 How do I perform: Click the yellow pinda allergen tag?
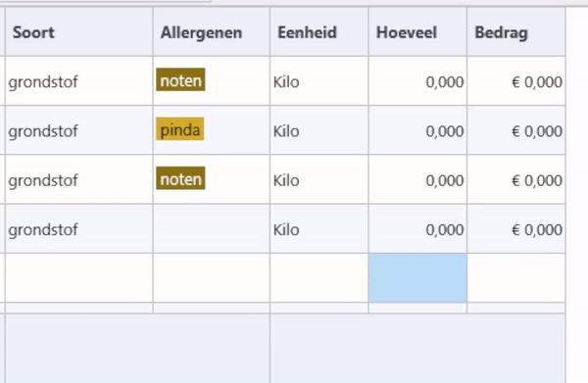click(180, 129)
